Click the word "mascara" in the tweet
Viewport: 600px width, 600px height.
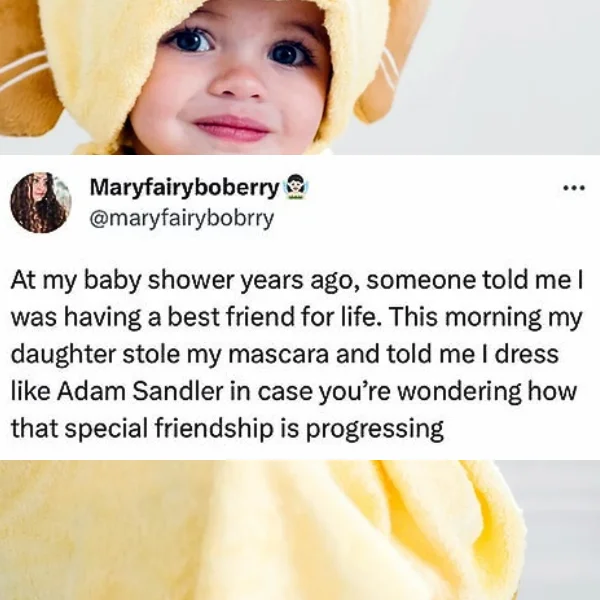[279, 355]
